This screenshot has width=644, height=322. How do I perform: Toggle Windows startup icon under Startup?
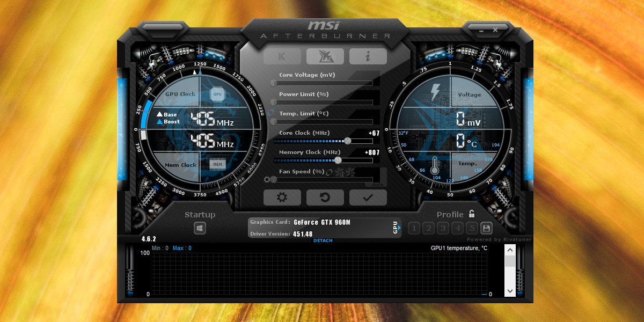tap(200, 228)
